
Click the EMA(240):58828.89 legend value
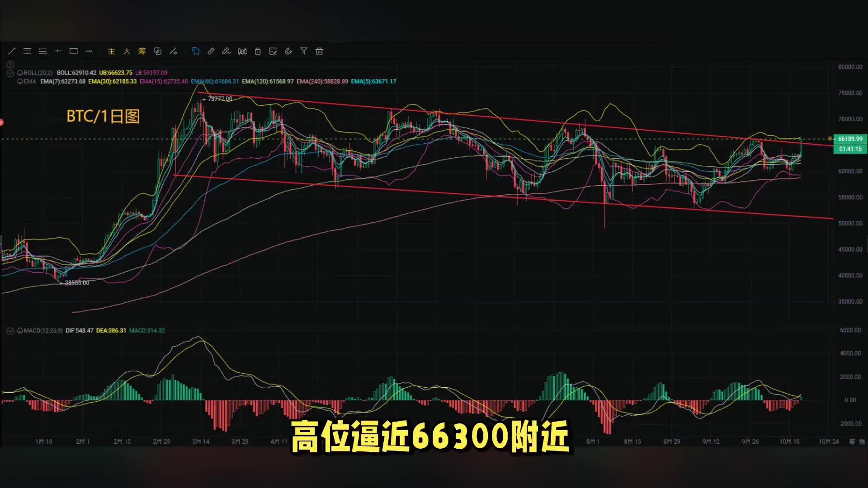pyautogui.click(x=322, y=82)
